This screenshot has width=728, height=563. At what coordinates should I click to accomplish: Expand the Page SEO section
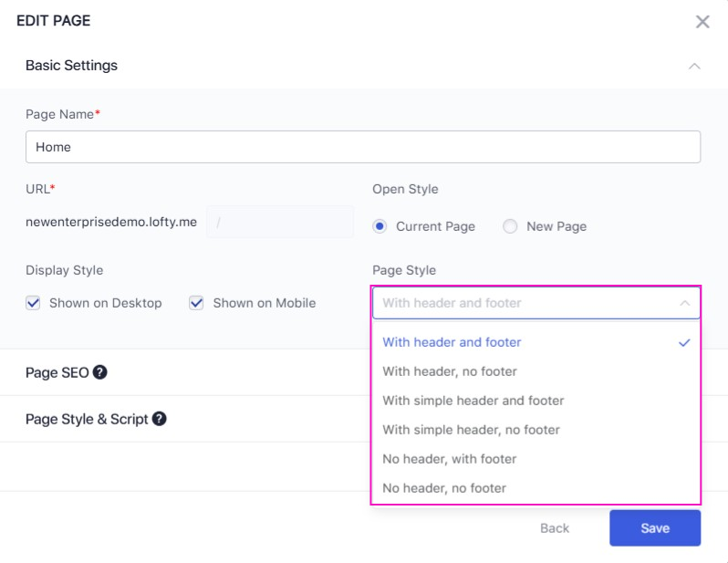tap(57, 372)
